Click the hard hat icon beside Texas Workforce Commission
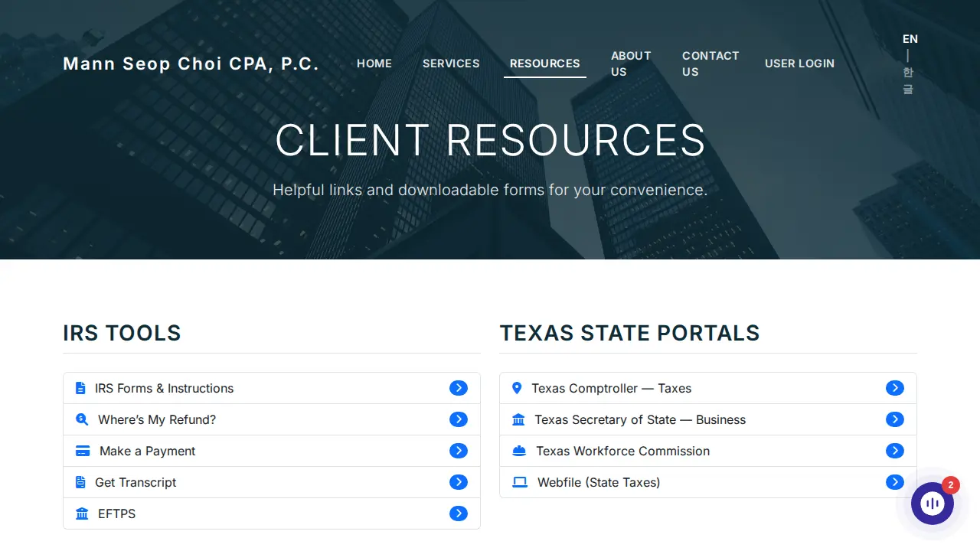The height and width of the screenshot is (551, 980). coord(519,451)
